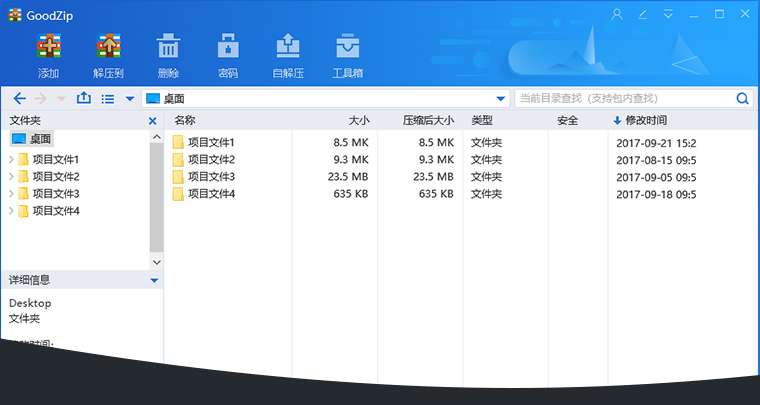Viewport: 760px width, 405px height.
Task: Click the up-one-level folder icon
Action: point(84,98)
